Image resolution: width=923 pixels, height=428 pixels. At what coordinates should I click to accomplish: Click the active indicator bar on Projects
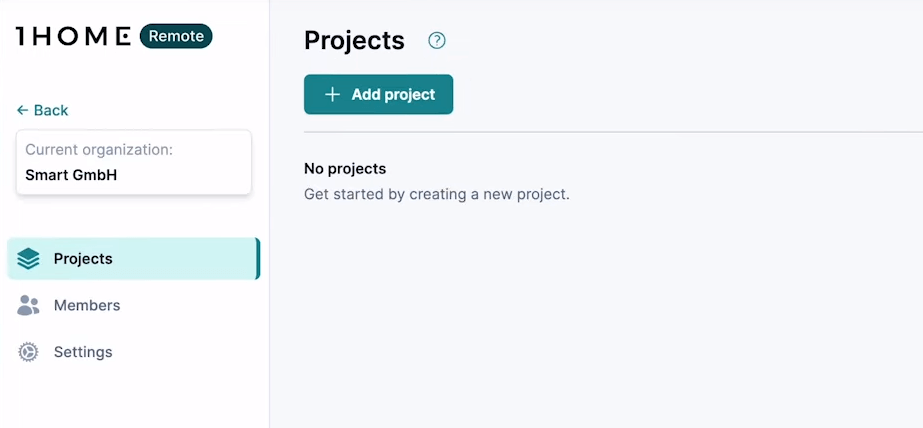(x=258, y=259)
